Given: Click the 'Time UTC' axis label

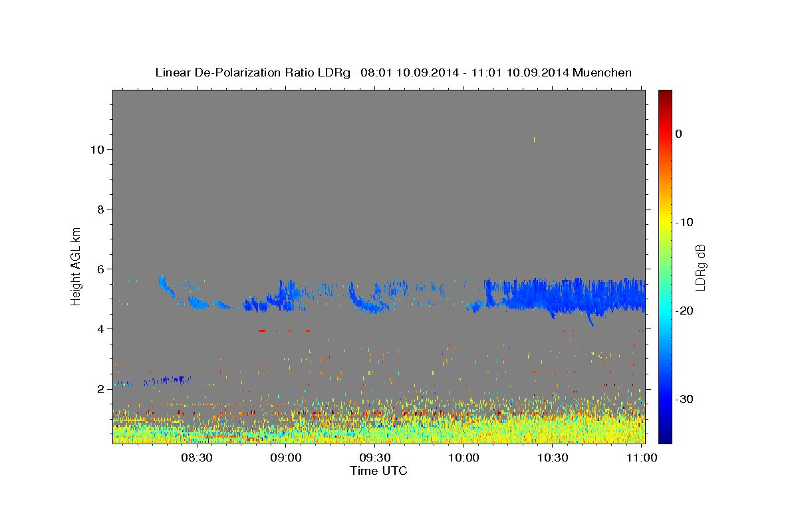Looking at the screenshot, I should 378,471.
